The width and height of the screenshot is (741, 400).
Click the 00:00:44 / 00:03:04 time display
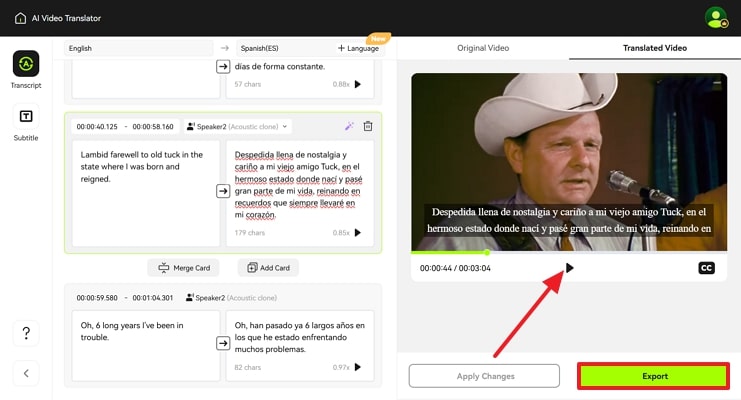pyautogui.click(x=455, y=268)
